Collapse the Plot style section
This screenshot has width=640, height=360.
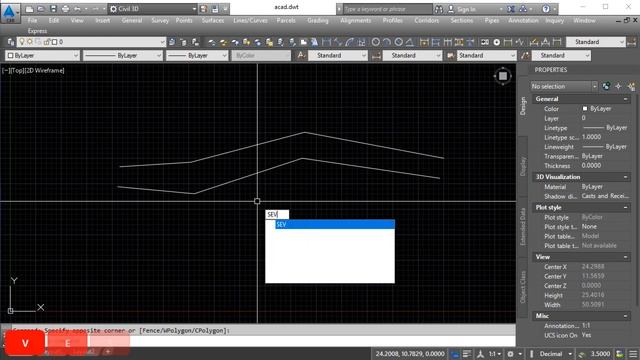(625, 207)
